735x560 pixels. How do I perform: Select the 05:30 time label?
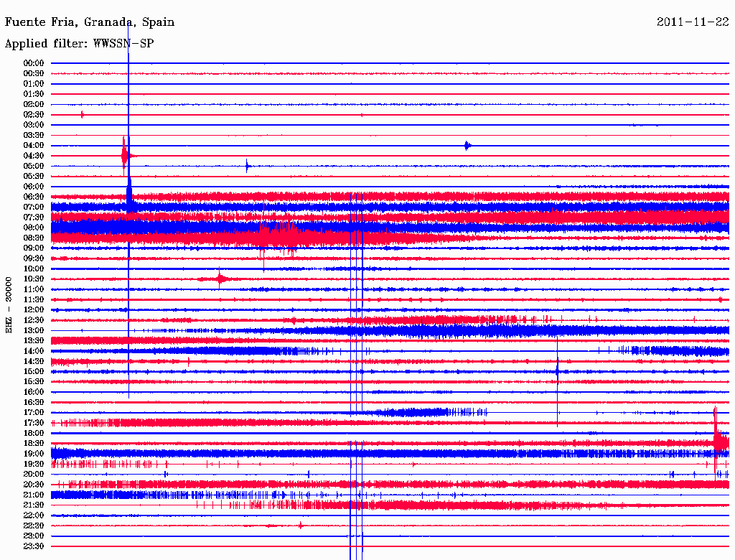click(34, 177)
